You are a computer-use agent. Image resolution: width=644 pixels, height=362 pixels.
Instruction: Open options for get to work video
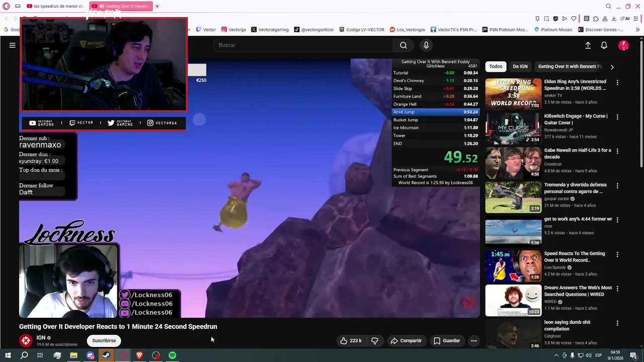(617, 220)
